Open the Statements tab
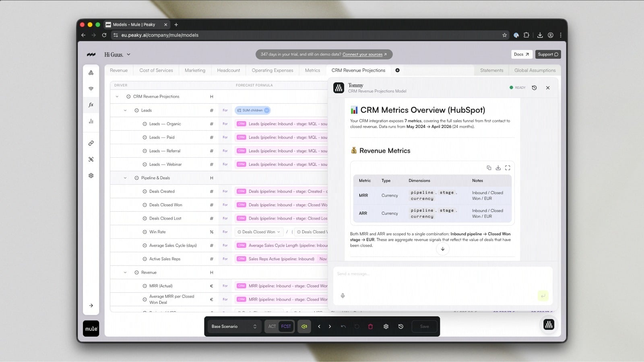 point(491,70)
